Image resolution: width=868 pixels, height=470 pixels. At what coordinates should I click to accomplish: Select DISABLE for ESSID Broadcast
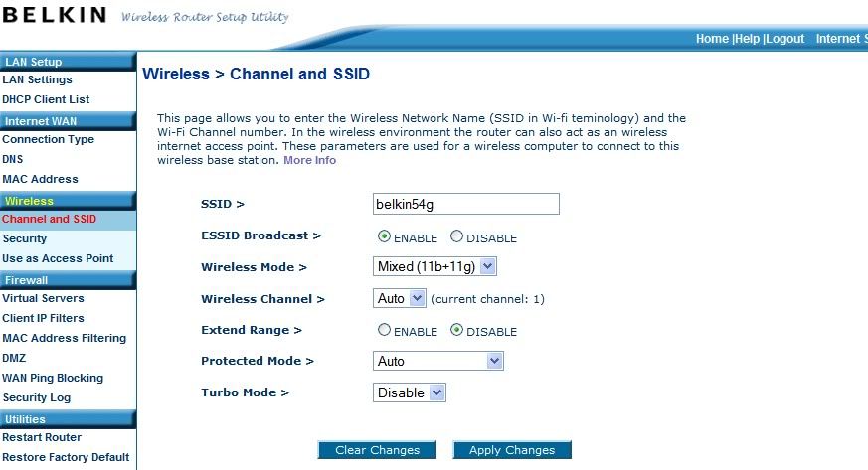click(456, 236)
